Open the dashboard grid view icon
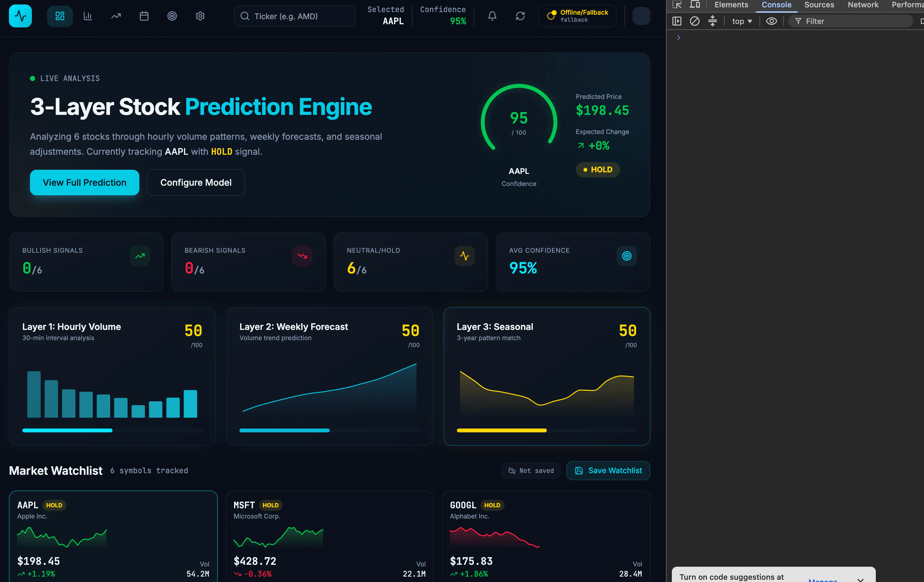Screen dimensions: 924x582 [x=60, y=16]
